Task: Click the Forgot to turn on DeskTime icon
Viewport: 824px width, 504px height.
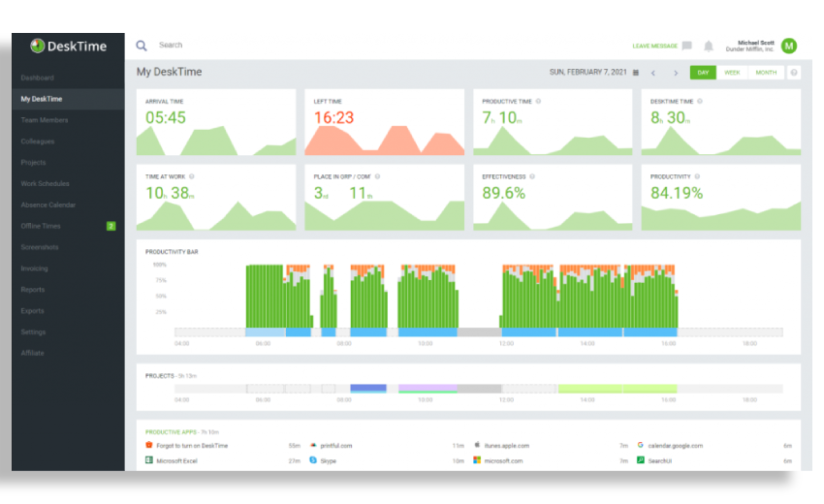Action: click(x=149, y=445)
